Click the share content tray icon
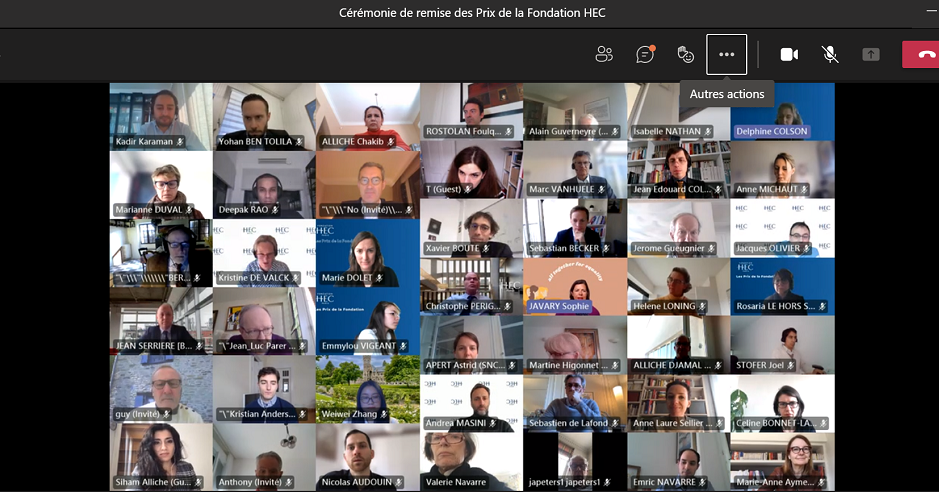Screen dimensions: 939x492 [871, 54]
